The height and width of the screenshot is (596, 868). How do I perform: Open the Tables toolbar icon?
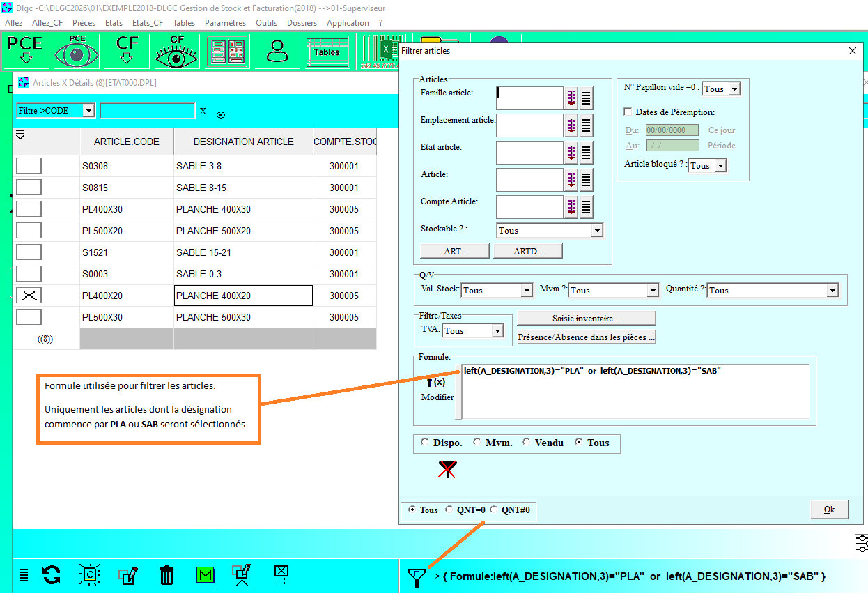[327, 52]
